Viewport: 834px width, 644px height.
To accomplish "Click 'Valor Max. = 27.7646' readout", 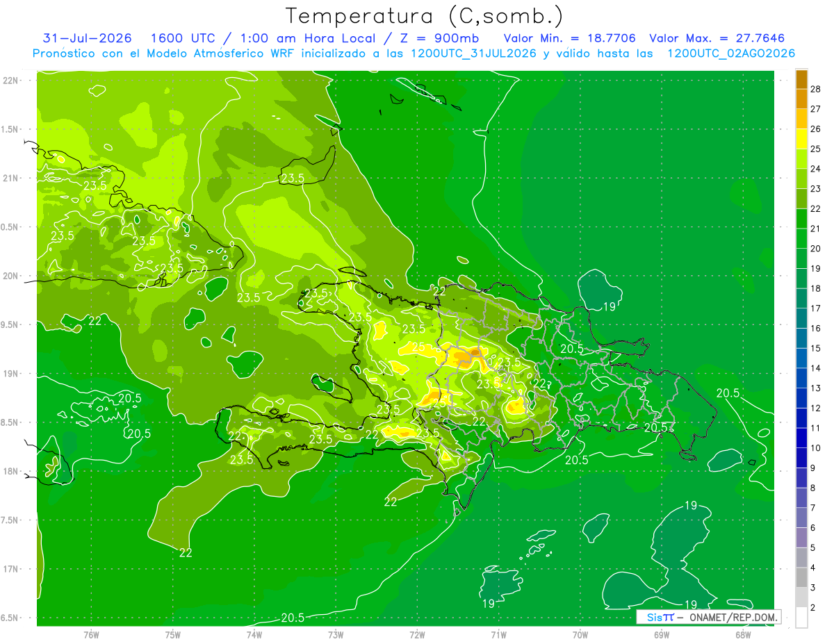I will pos(717,38).
